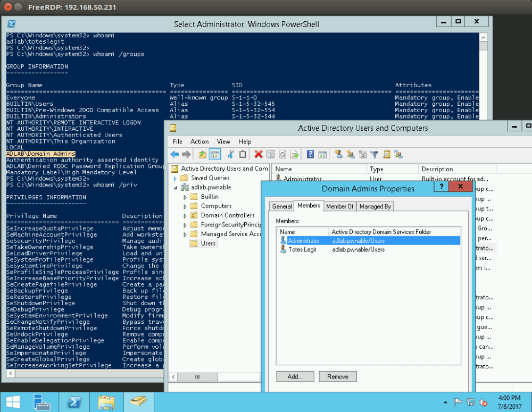532x412 pixels.
Task: Collapse the adlab.pwnable domain node
Action: click(176, 188)
